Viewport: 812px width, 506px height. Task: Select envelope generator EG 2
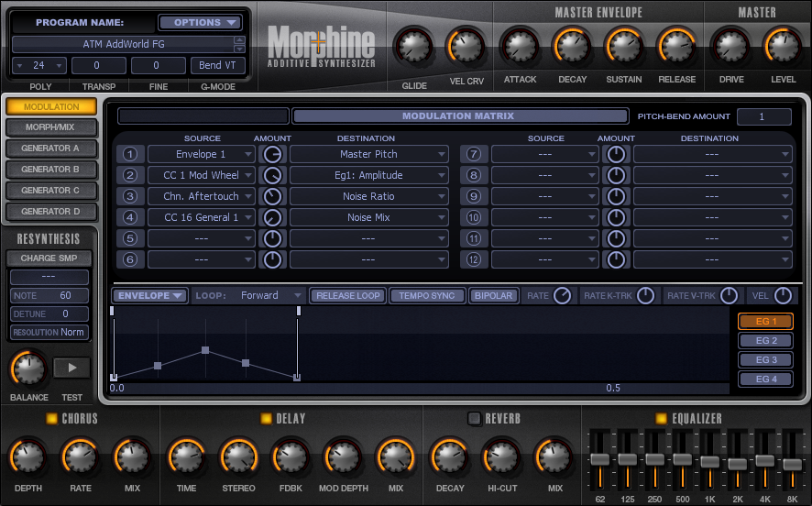766,341
